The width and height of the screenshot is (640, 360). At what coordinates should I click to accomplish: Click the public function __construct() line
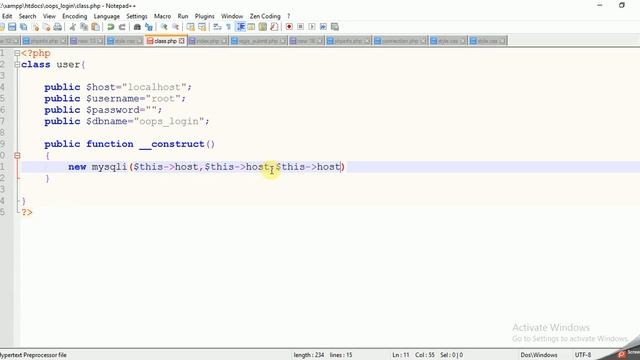(129, 144)
